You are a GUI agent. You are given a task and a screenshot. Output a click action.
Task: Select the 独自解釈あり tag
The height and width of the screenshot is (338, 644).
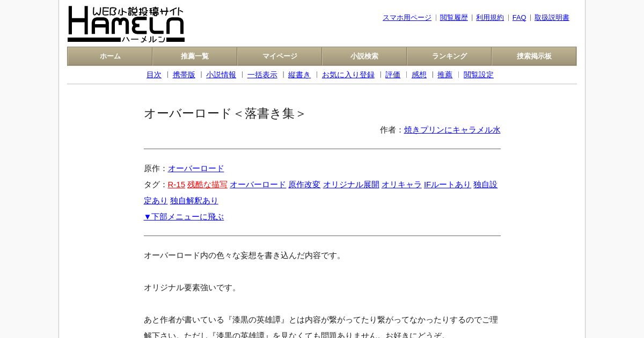[194, 201]
